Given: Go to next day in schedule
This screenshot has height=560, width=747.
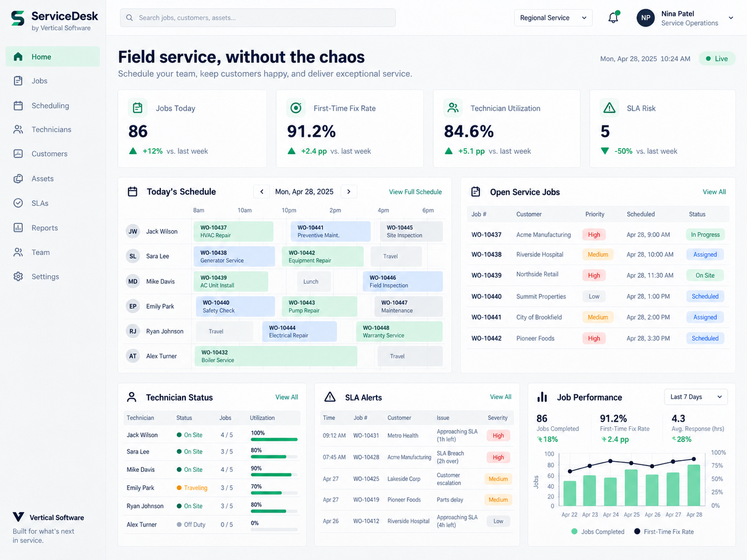Looking at the screenshot, I should 349,191.
